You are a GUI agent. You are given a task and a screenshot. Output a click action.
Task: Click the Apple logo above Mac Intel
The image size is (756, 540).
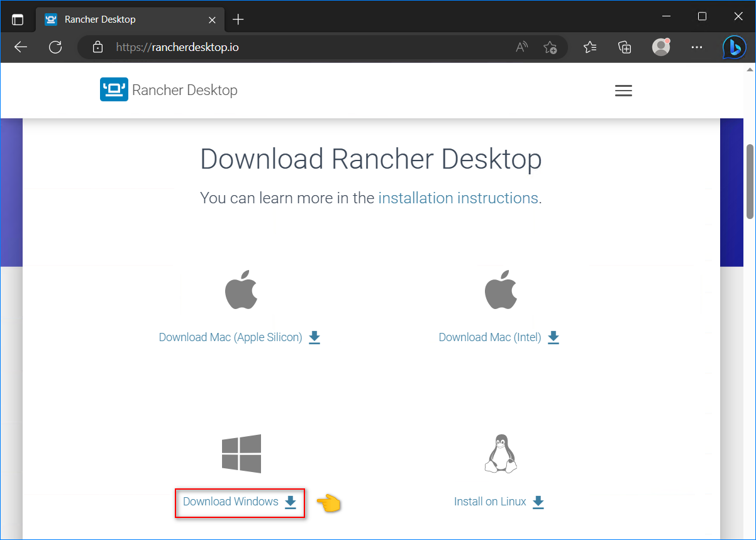tap(501, 290)
